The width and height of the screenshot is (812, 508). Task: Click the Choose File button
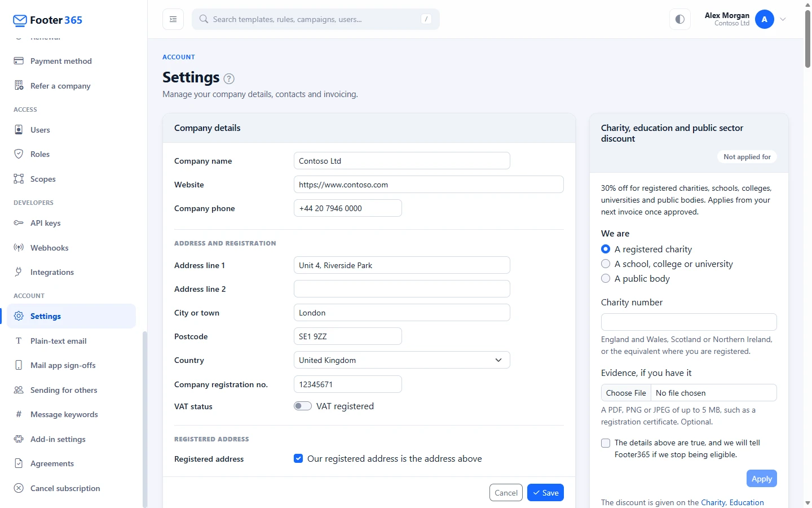[626, 393]
